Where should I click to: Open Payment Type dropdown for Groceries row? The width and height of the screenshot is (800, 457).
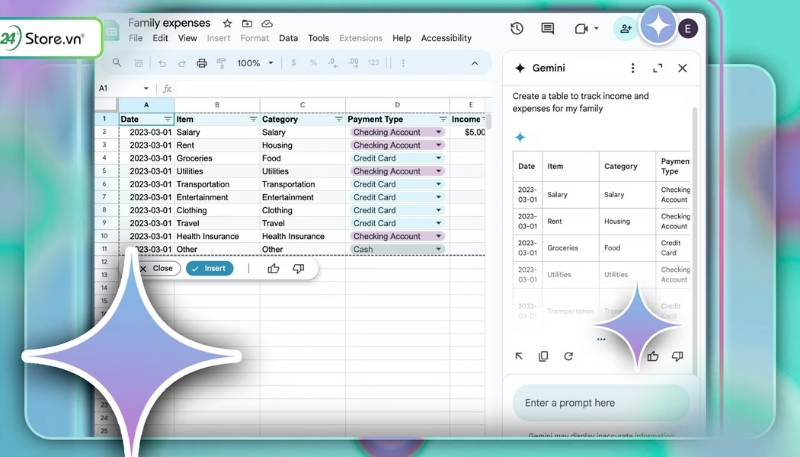(x=438, y=158)
